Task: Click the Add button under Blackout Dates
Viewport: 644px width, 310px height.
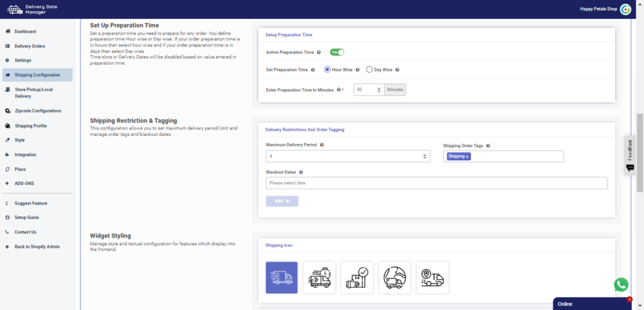Action: (x=282, y=201)
